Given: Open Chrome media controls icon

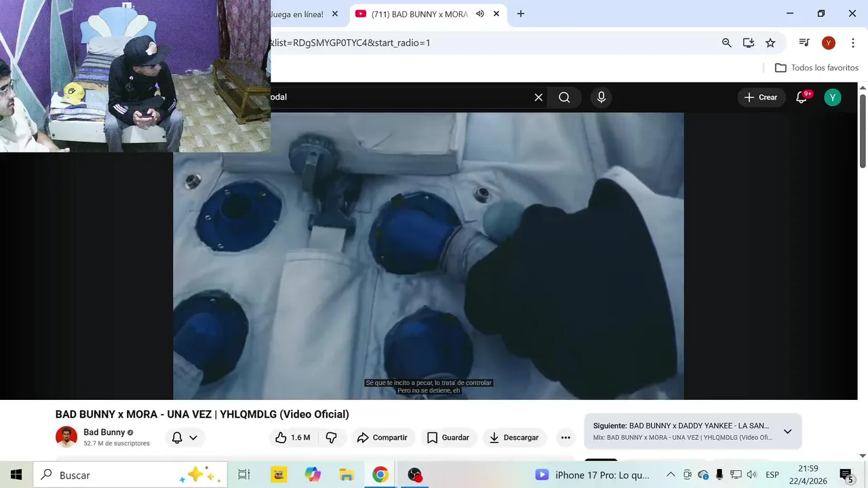Looking at the screenshot, I should coord(804,43).
